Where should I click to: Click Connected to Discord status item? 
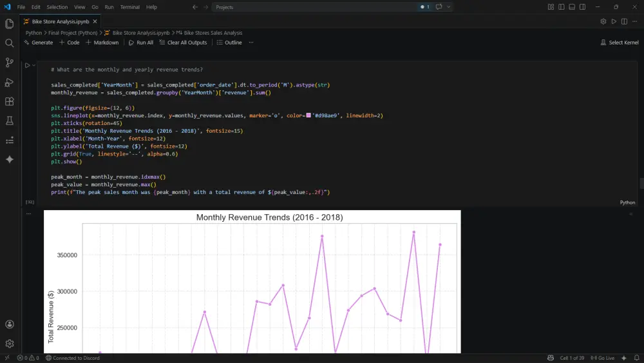73,358
